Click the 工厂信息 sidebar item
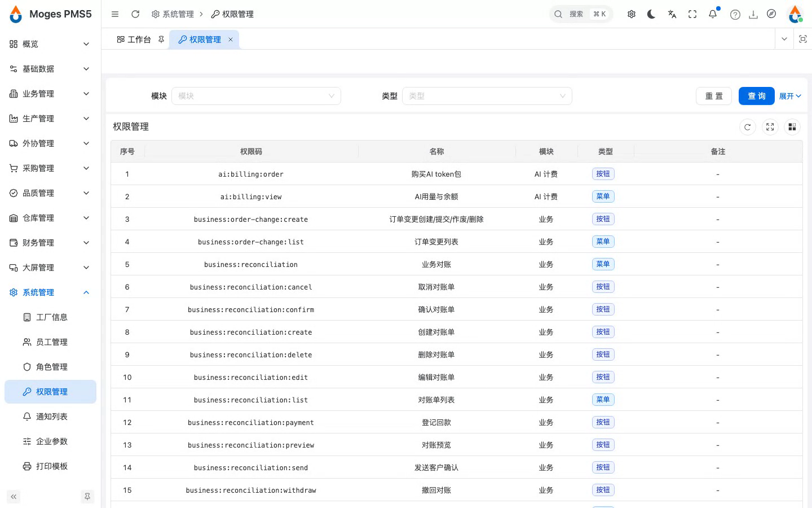 50,317
